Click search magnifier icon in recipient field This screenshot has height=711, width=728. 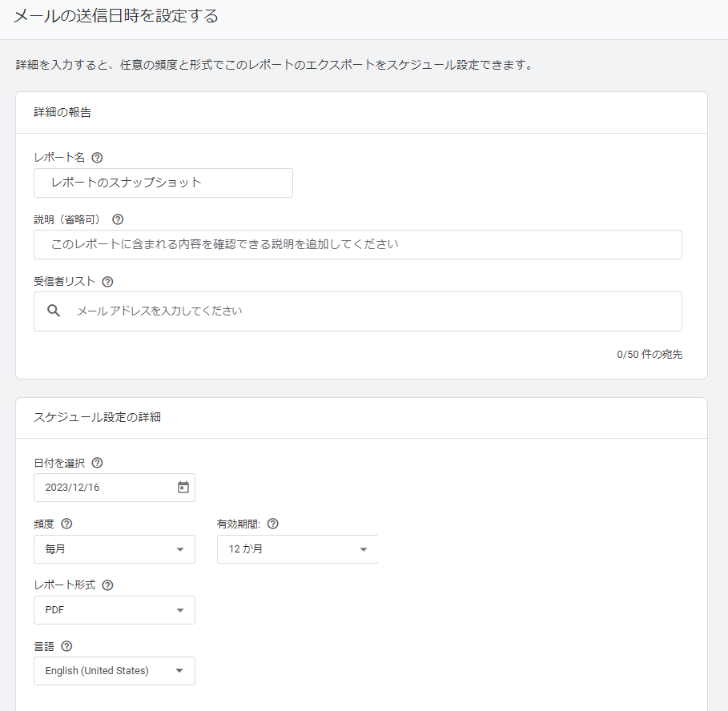coord(54,311)
